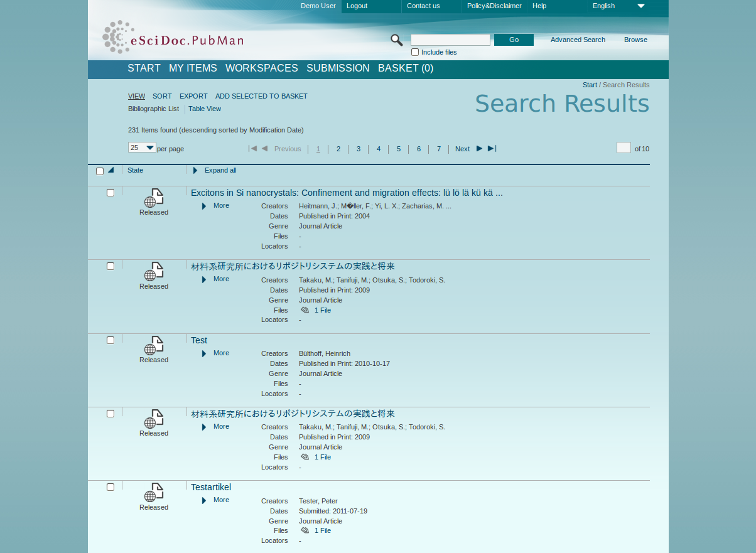756x553 pixels.
Task: Open the Advanced Search link
Action: pos(578,40)
